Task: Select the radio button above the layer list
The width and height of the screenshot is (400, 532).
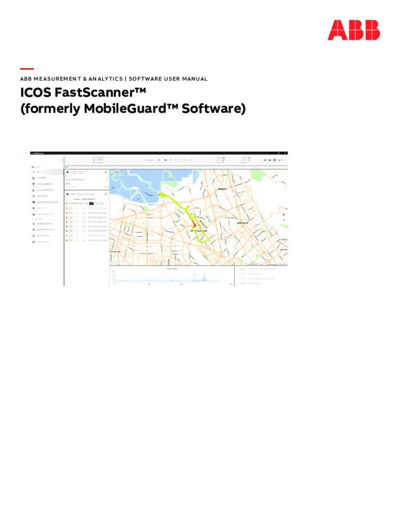Action: [x=67, y=203]
